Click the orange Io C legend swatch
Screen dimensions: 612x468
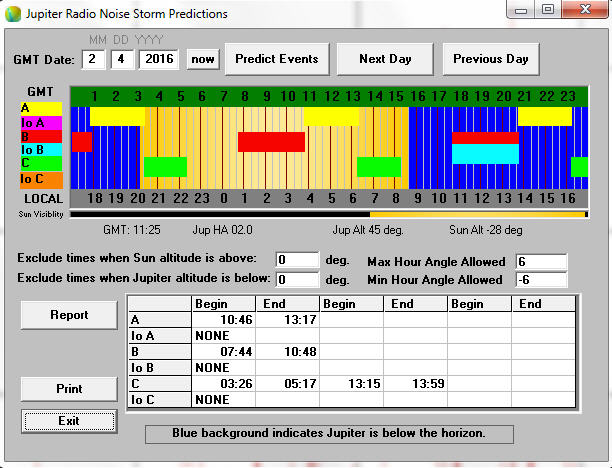click(x=41, y=180)
